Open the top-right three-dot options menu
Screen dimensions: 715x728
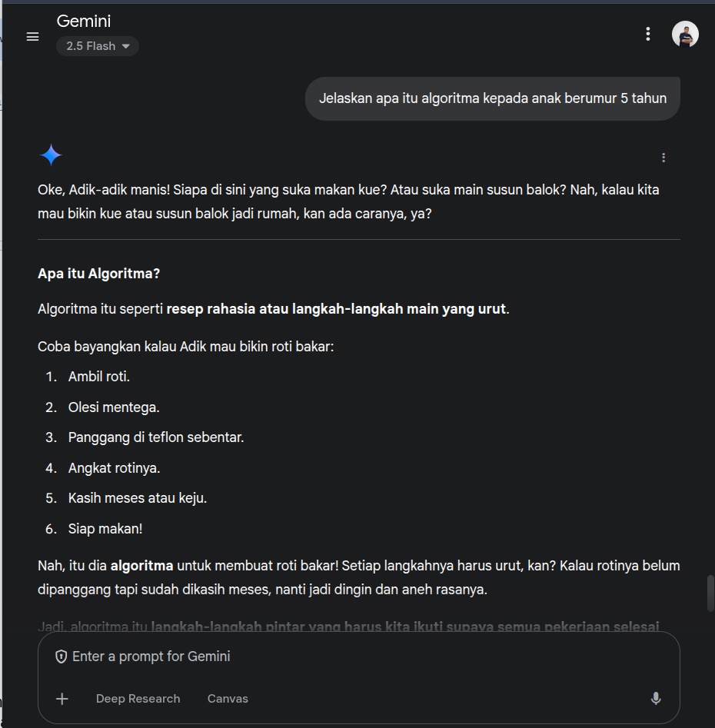[648, 34]
